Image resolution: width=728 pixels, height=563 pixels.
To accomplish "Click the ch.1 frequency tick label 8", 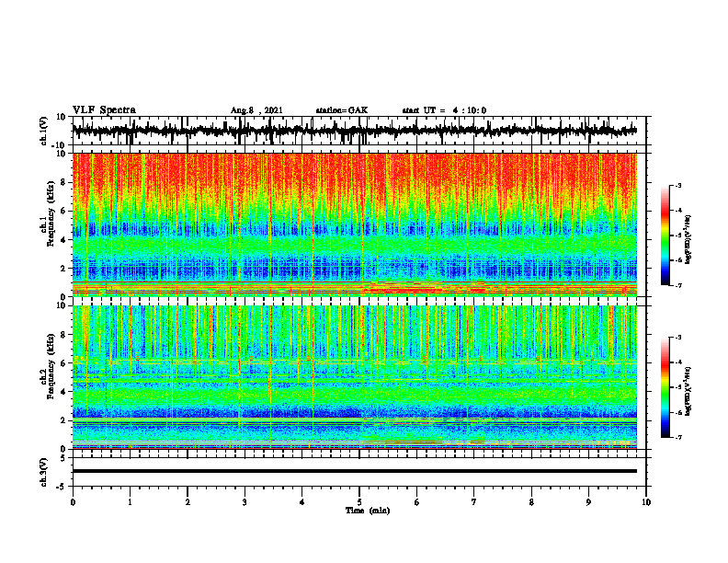I will (x=64, y=182).
